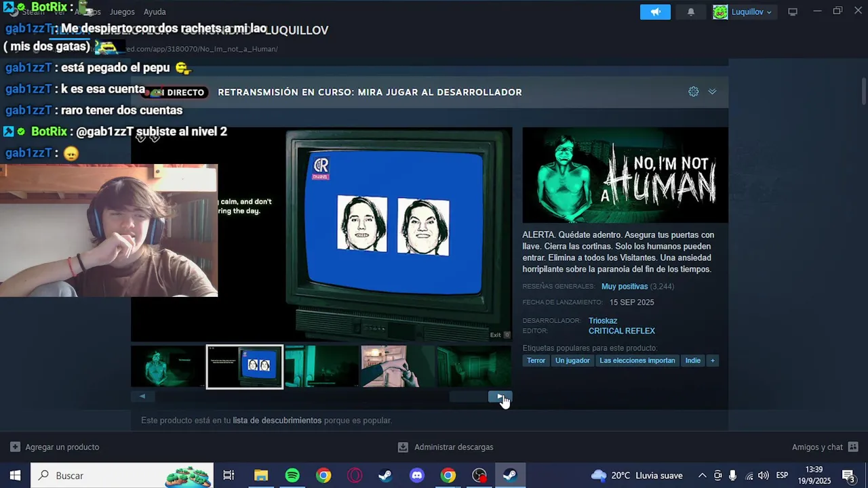Image resolution: width=868 pixels, height=488 pixels.
Task: Open Administrar descargas
Action: click(446, 447)
